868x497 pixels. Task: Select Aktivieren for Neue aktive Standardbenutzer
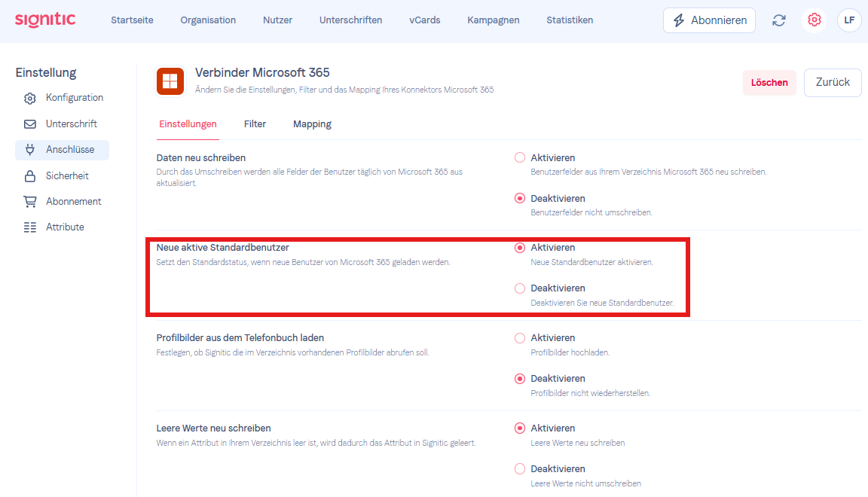[x=520, y=248]
